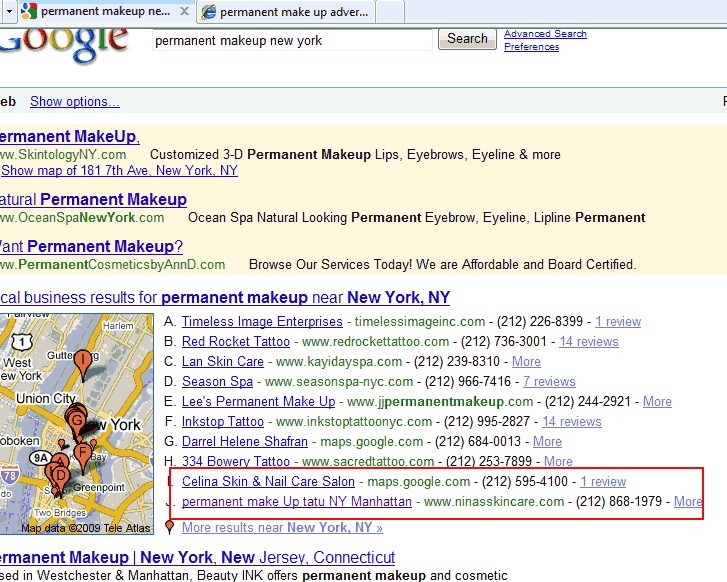Open the Season Spa listing
727x582 pixels.
[217, 381]
